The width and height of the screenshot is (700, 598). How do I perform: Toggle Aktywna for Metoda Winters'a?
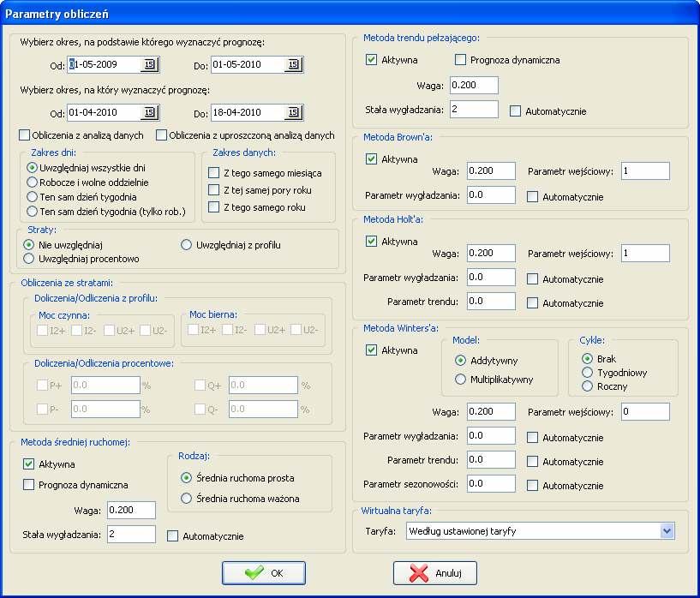point(371,350)
